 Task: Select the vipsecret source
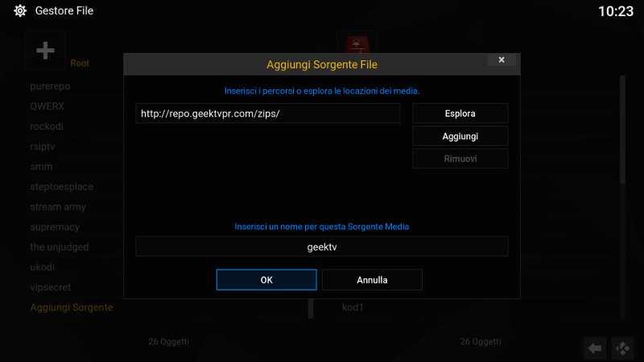coord(51,287)
